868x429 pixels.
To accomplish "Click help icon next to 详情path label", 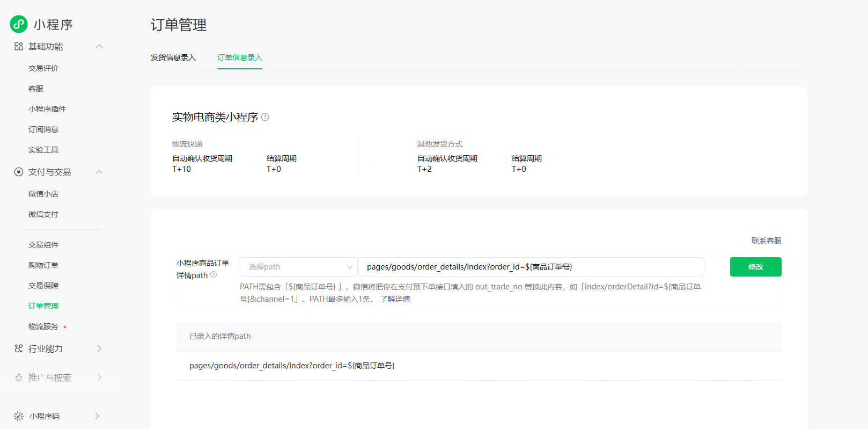I will point(214,275).
